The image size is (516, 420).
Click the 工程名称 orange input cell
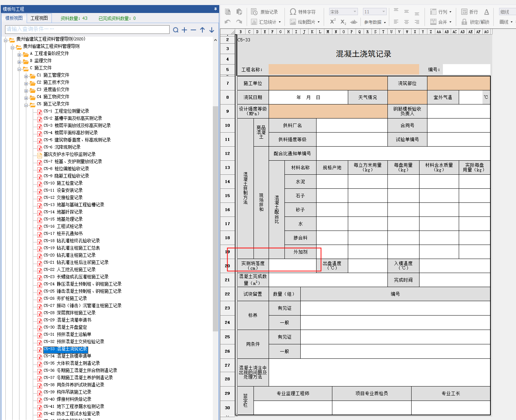click(x=344, y=70)
